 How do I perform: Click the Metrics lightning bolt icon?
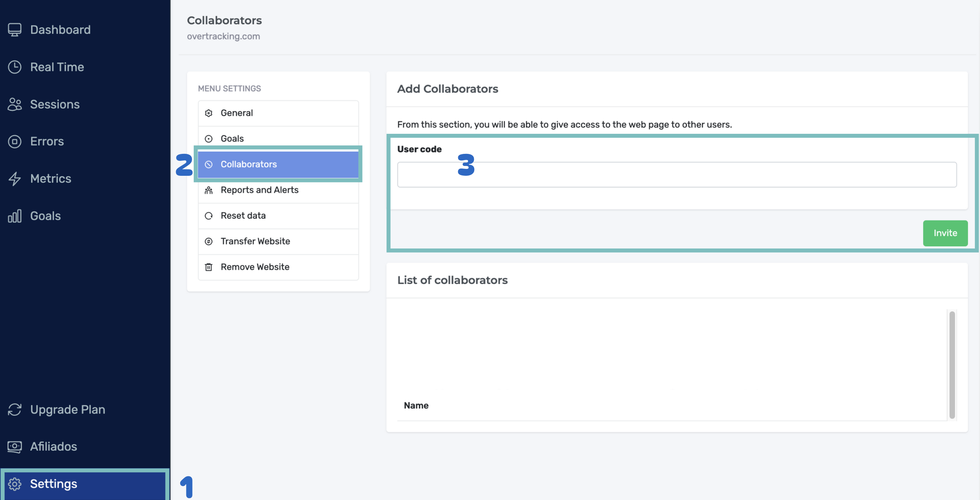pyautogui.click(x=15, y=179)
